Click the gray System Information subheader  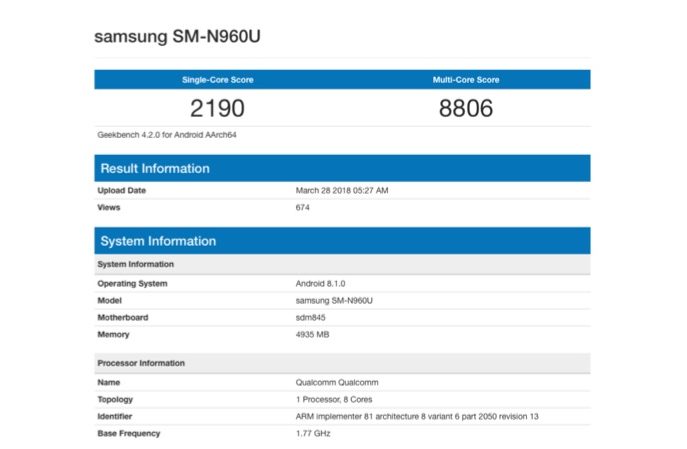(135, 264)
